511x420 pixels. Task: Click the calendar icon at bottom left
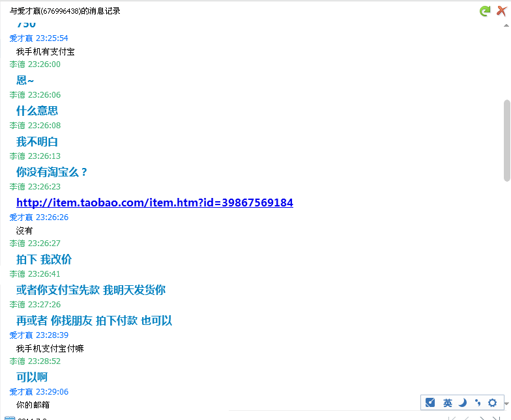coord(9,418)
